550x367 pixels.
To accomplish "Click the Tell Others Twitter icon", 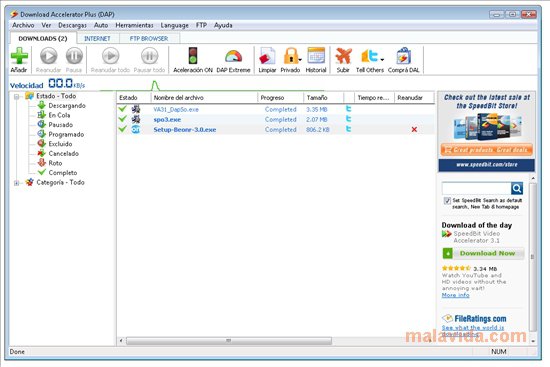I will point(369,56).
